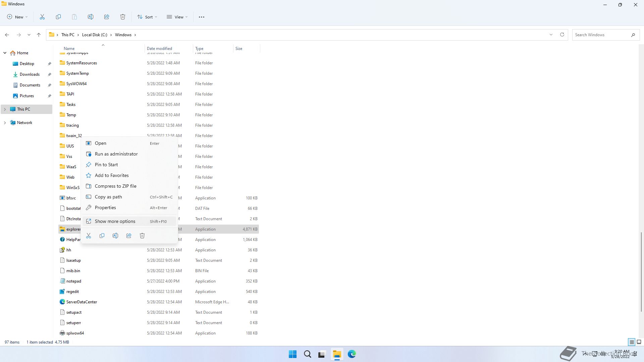Image resolution: width=644 pixels, height=362 pixels.
Task: Click the Copy icon in the top toolbar
Action: (x=58, y=17)
